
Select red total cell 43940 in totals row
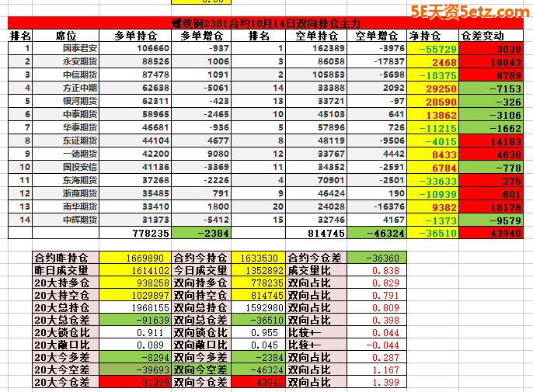click(x=491, y=233)
